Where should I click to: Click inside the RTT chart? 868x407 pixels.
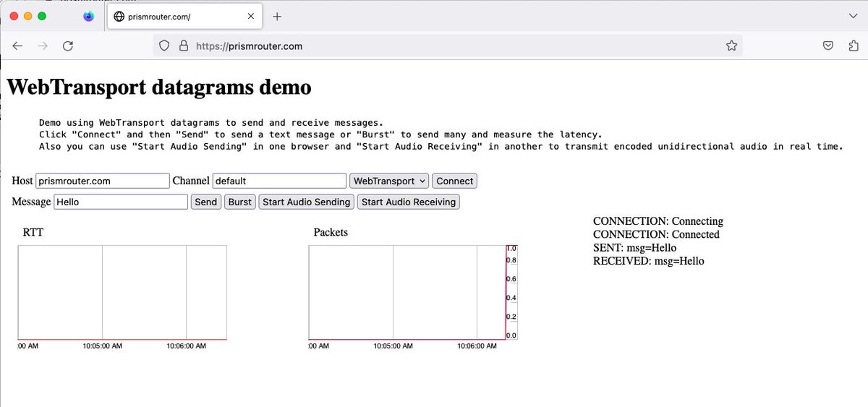pyautogui.click(x=122, y=292)
